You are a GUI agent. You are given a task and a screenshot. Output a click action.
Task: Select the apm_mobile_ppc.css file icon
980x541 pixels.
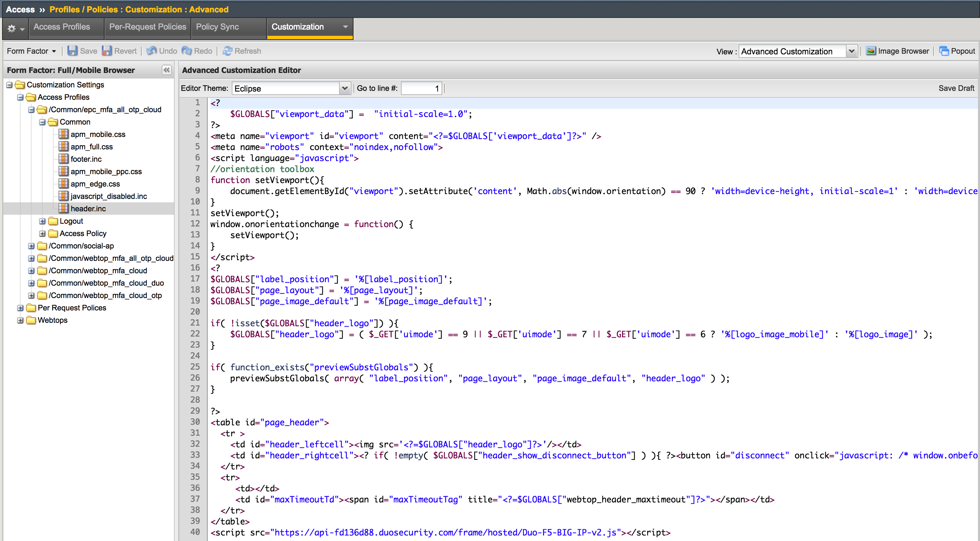click(x=64, y=171)
